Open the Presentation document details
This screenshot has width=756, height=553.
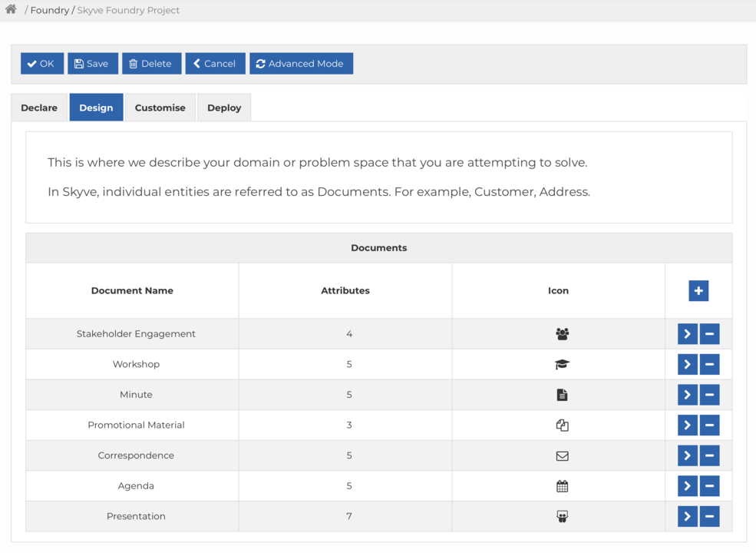point(687,516)
